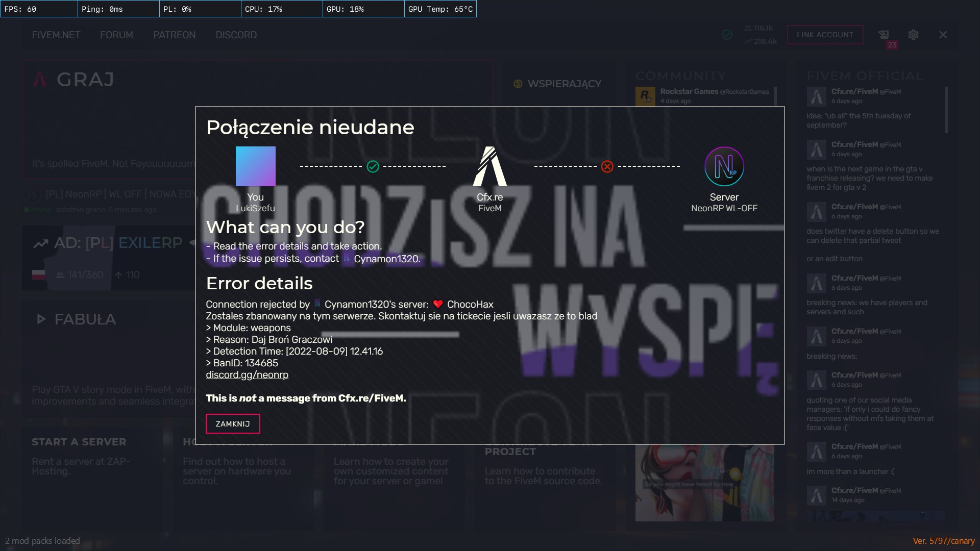Click the Rockstar Games avatar icon
Screen dimensions: 980x551
(x=645, y=96)
